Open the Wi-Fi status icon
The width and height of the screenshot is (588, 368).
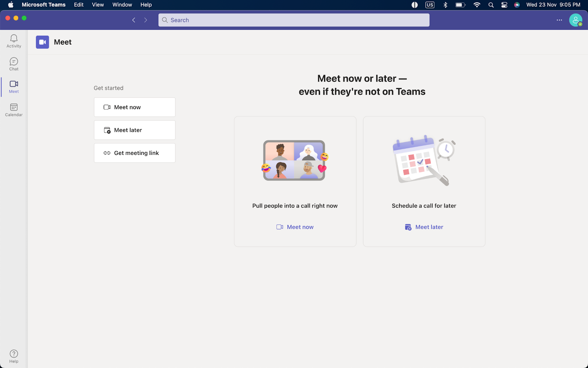(477, 5)
